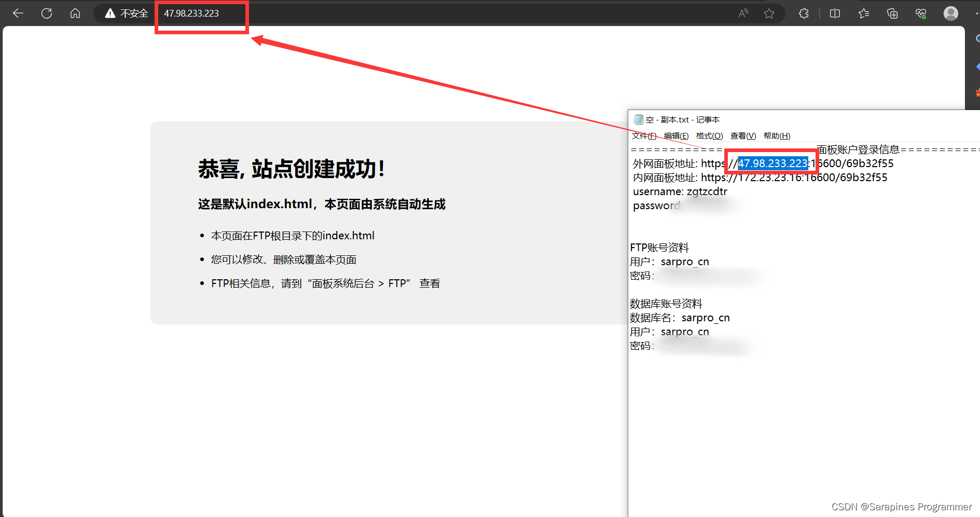The height and width of the screenshot is (517, 980).
Task: Reload the current page
Action: [47, 13]
